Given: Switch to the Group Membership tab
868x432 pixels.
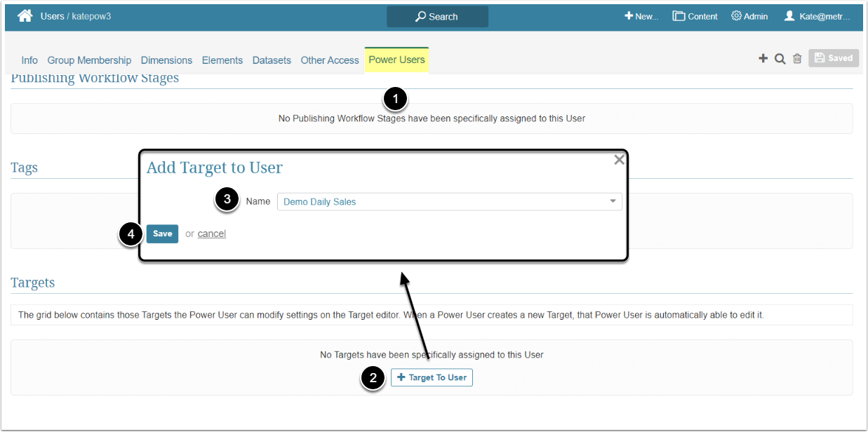Looking at the screenshot, I should point(89,60).
